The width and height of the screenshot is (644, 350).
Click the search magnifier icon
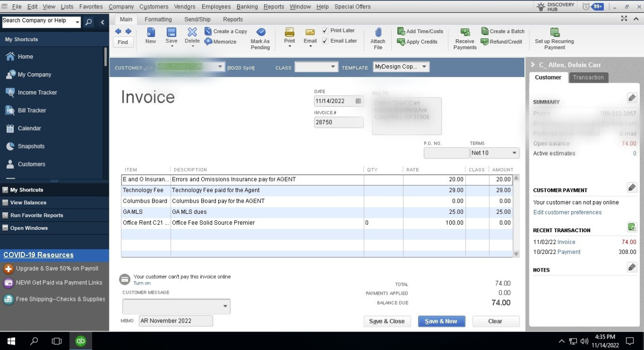[89, 22]
